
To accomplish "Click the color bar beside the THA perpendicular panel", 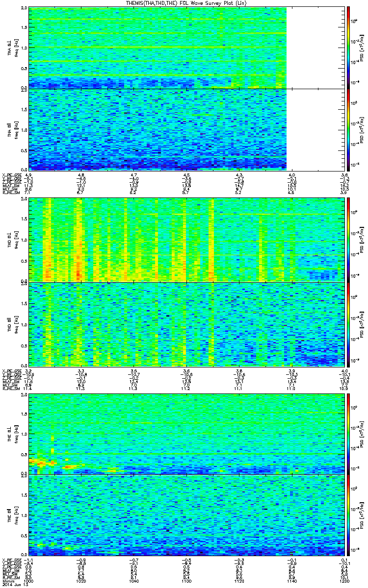I will tap(348, 48).
